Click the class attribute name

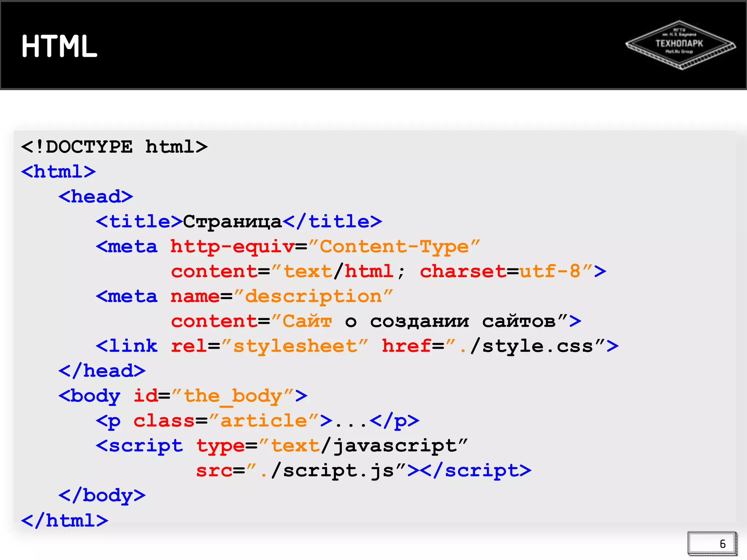tap(164, 421)
